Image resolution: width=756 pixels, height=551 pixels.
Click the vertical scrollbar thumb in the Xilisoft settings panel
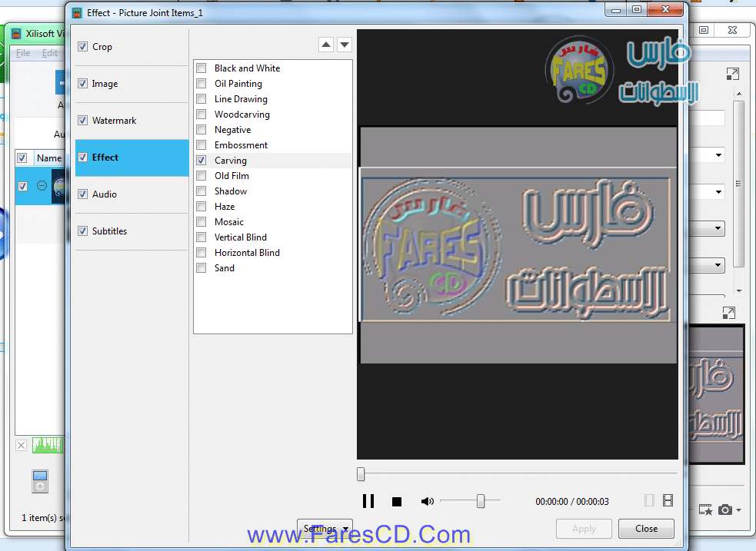pos(738,183)
